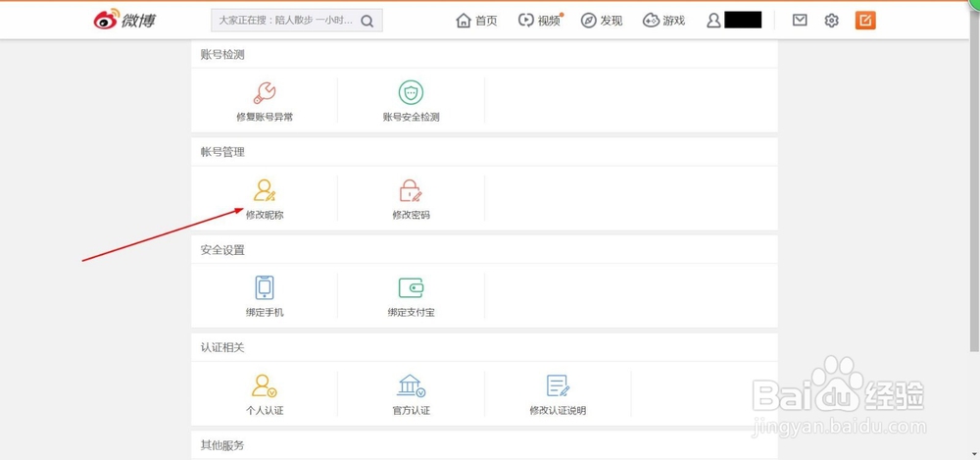
Task: Open the 修复账号异常 label
Action: [x=265, y=117]
